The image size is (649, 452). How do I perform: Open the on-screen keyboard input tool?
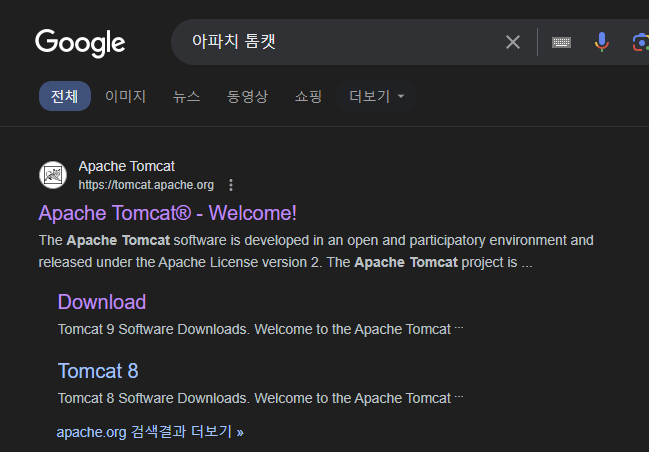pos(561,42)
